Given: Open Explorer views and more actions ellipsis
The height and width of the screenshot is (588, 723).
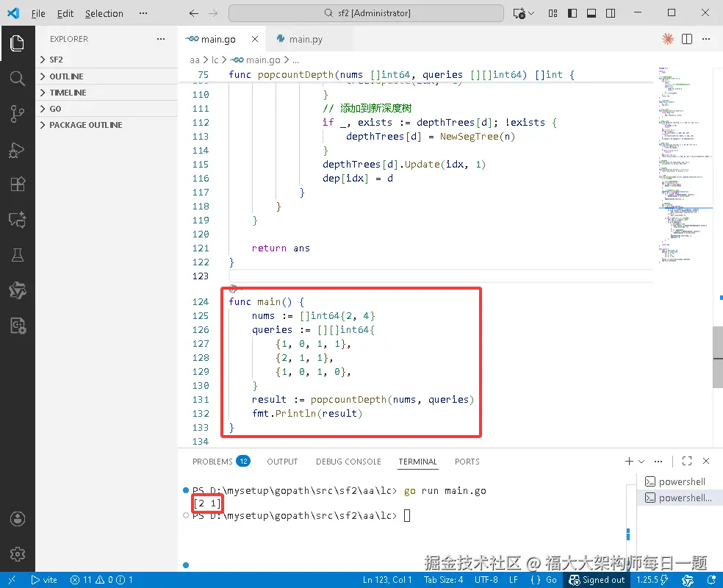Looking at the screenshot, I should coord(160,39).
